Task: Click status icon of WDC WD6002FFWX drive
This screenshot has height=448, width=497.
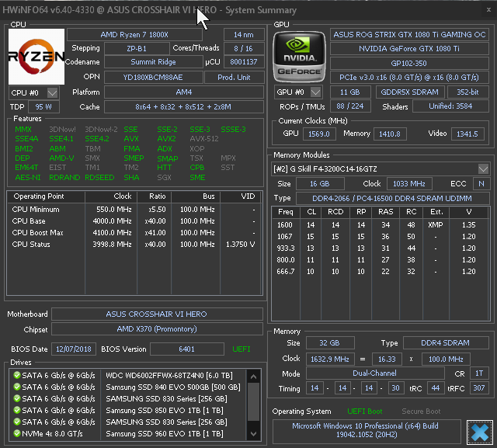Action: [x=17, y=376]
